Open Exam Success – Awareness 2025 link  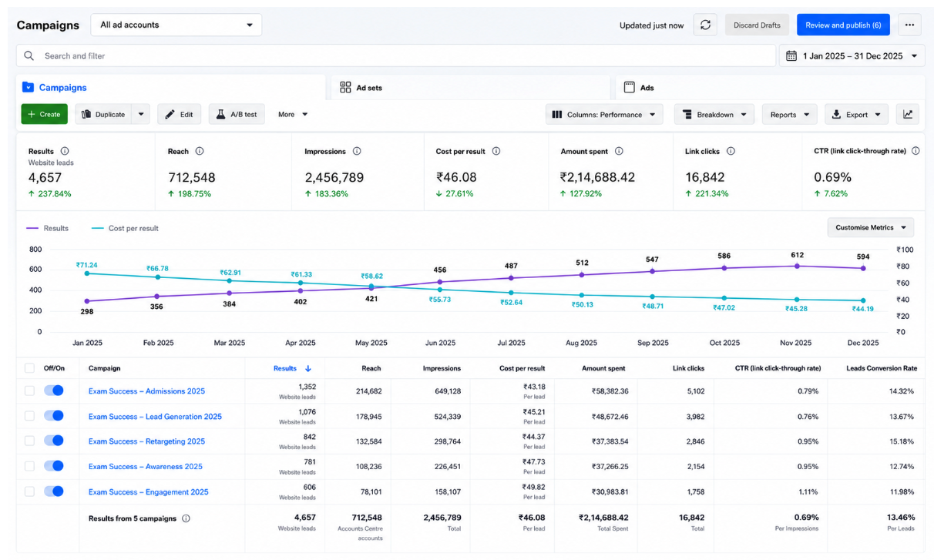(x=146, y=467)
